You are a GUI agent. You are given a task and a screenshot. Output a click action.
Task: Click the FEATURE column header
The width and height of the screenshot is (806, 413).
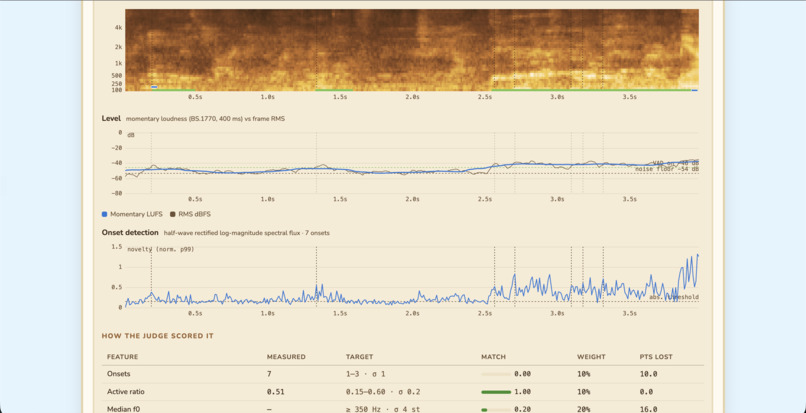click(x=122, y=357)
